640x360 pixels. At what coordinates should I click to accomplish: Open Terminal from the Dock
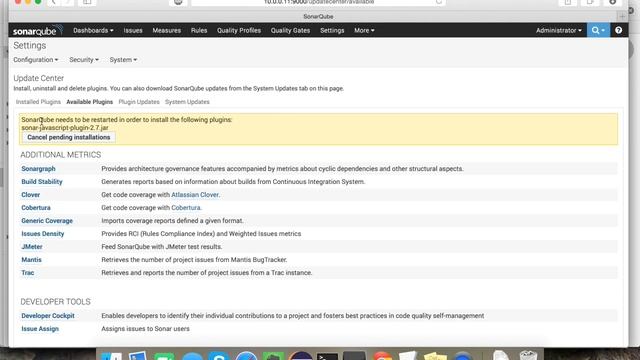pos(327,356)
